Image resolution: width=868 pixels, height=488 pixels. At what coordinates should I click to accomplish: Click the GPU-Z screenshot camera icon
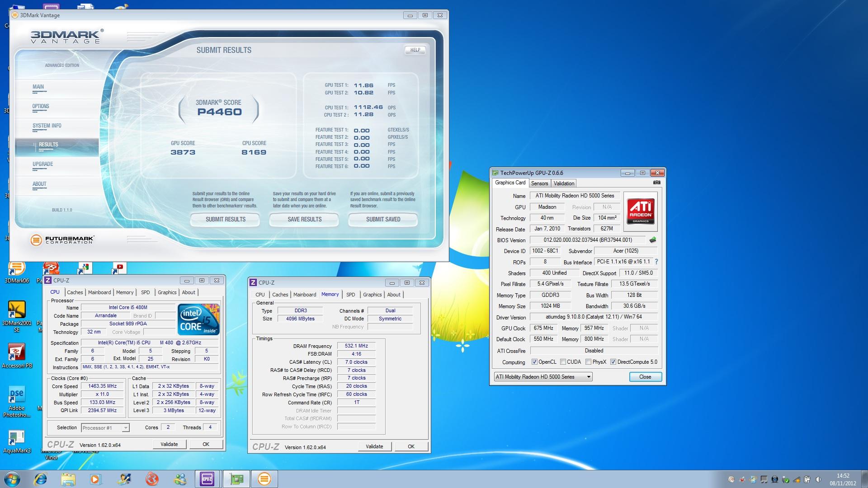pyautogui.click(x=656, y=183)
